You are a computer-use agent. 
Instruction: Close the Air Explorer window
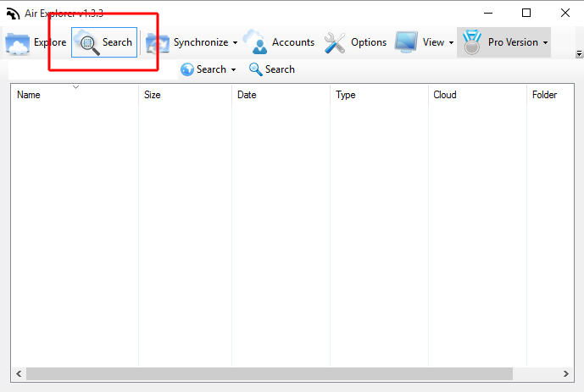coord(565,13)
